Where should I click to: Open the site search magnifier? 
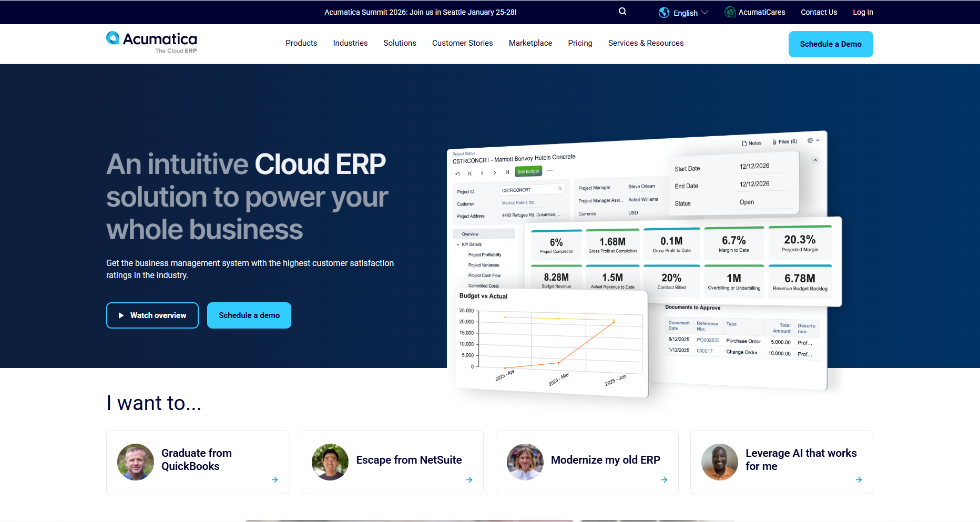pyautogui.click(x=622, y=11)
